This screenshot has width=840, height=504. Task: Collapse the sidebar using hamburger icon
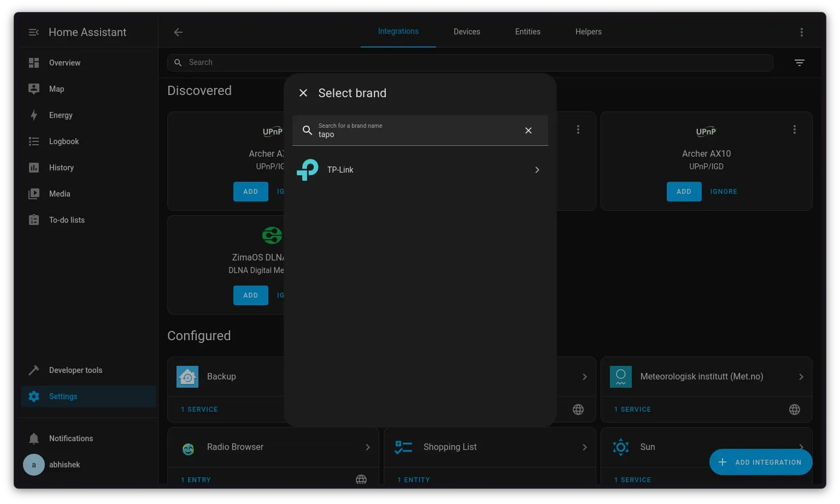point(33,32)
